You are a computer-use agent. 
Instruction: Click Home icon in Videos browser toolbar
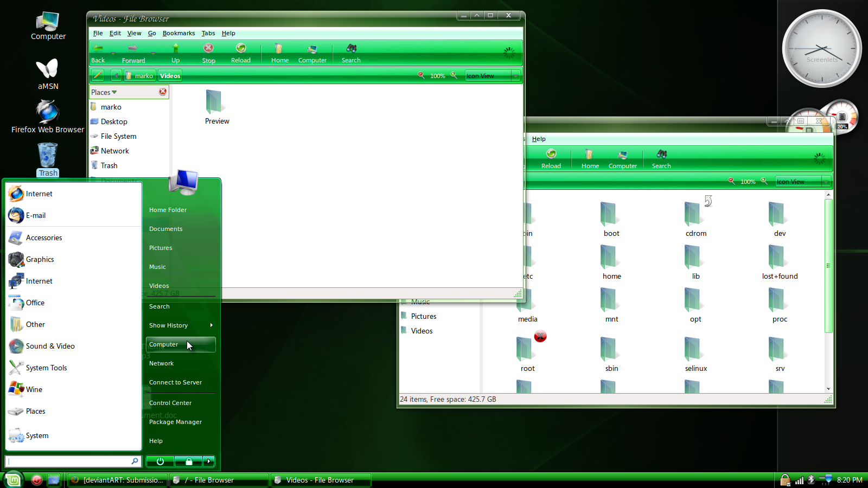coord(279,49)
